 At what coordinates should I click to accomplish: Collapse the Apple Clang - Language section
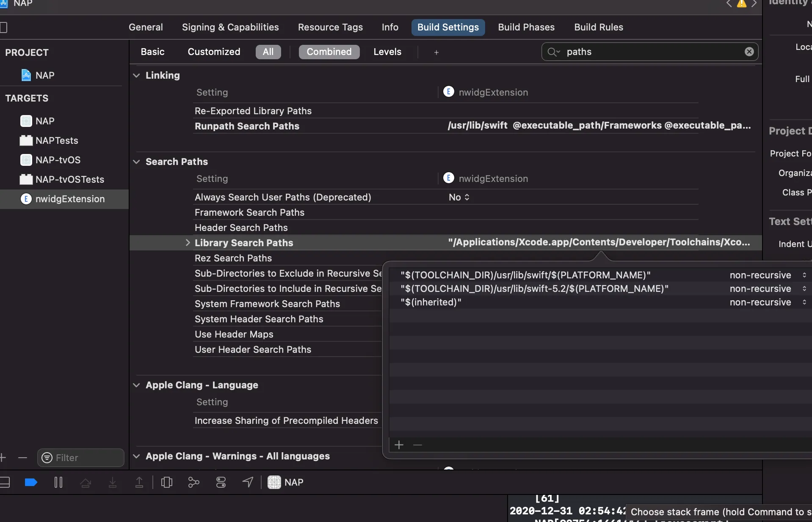pos(136,385)
